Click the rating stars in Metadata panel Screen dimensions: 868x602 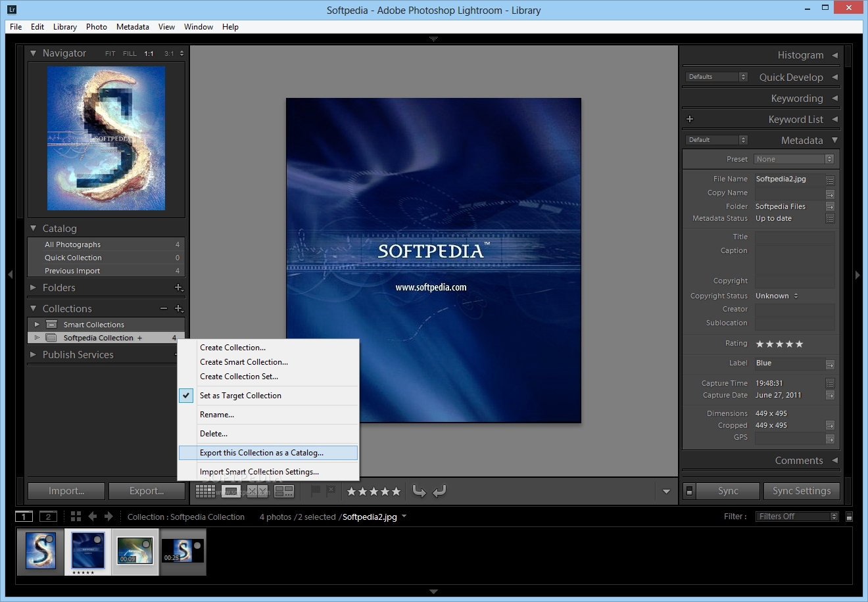pyautogui.click(x=779, y=344)
